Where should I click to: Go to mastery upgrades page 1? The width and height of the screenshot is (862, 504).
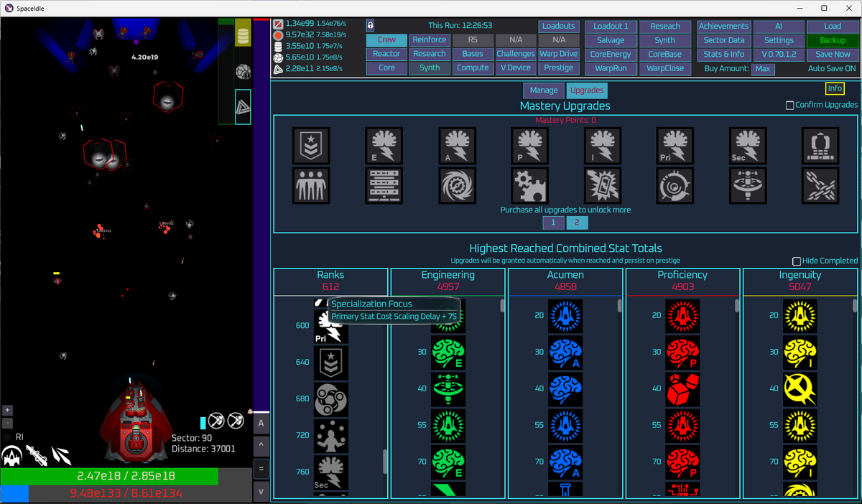pyautogui.click(x=552, y=223)
